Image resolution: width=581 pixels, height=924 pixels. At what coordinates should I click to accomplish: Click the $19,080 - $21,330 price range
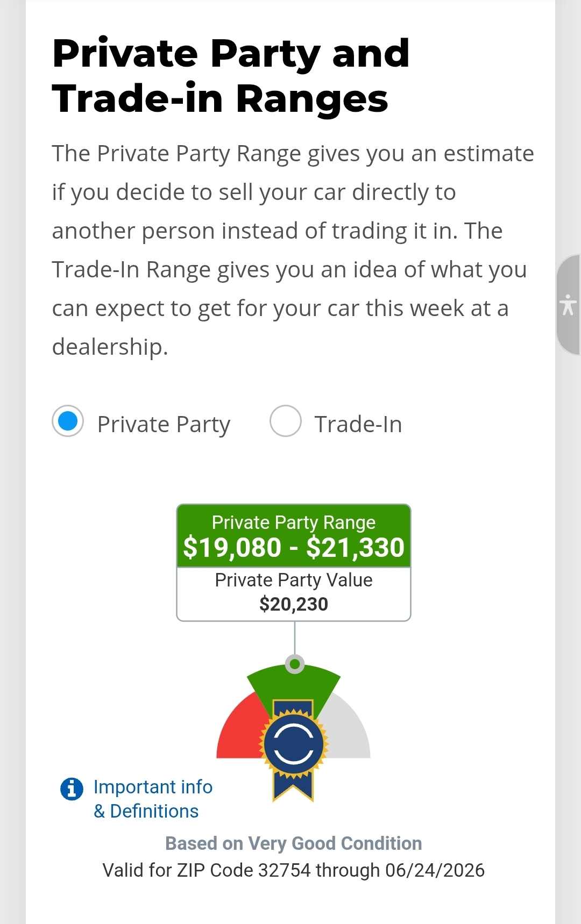[294, 548]
